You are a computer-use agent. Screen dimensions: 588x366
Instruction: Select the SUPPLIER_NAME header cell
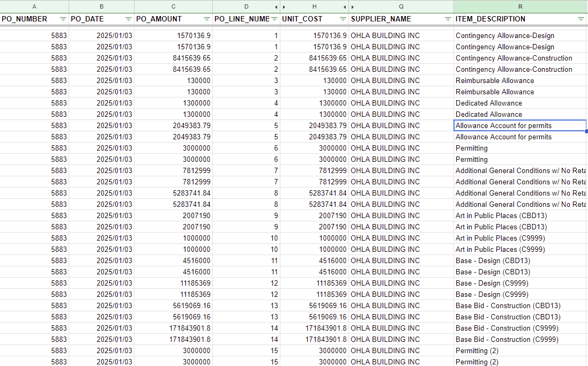pyautogui.click(x=381, y=19)
